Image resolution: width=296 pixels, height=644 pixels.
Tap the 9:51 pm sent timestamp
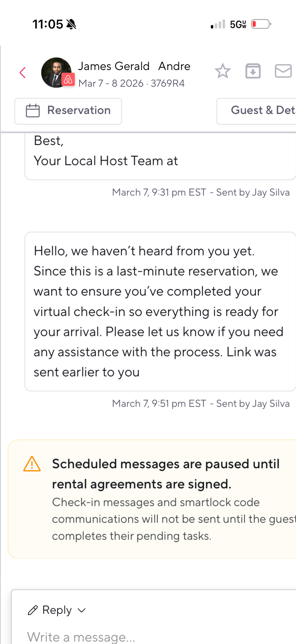pyautogui.click(x=159, y=404)
